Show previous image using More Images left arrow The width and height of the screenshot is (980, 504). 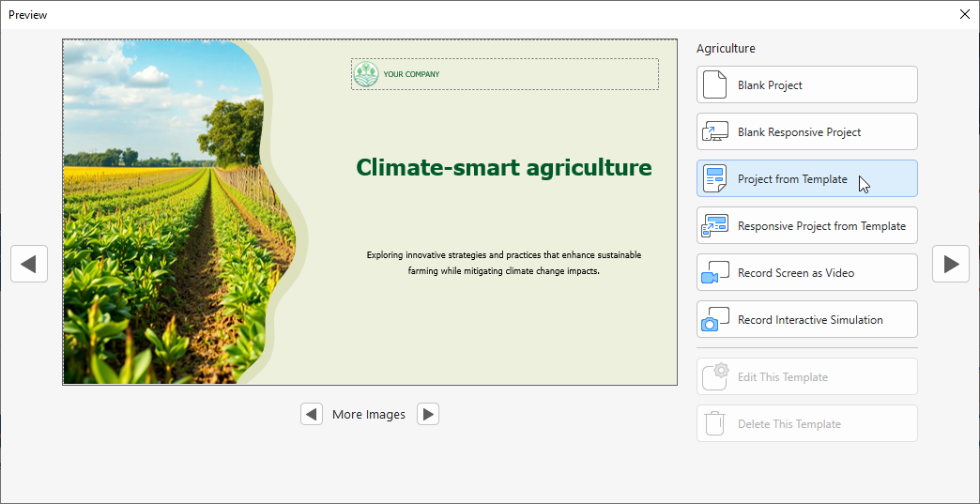pos(312,414)
